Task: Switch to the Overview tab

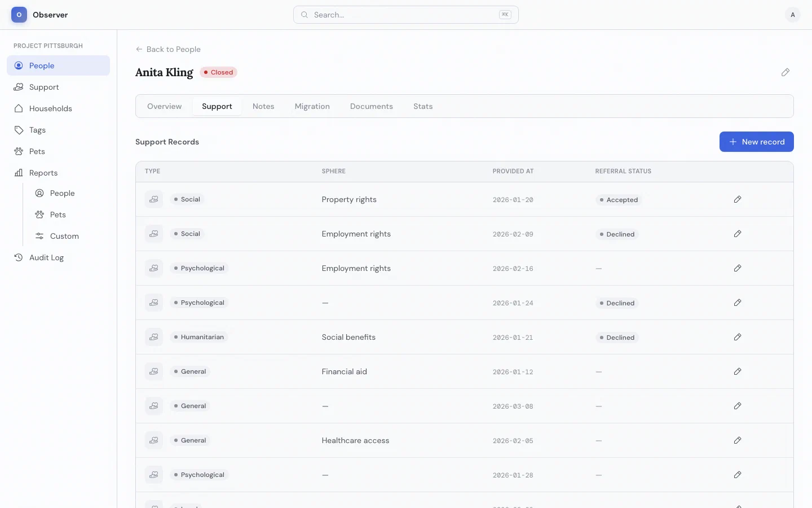Action: [165, 106]
